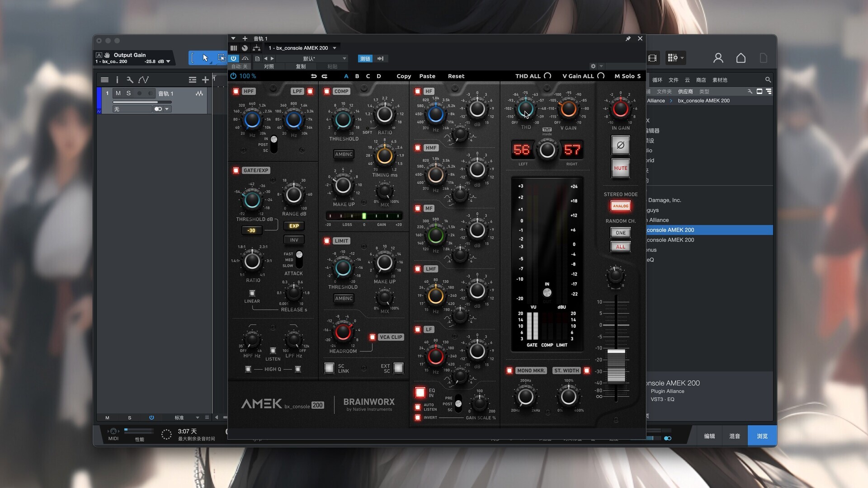Click waveform icon on track 音轨 1
This screenshot has width=868, height=488.
coord(199,94)
